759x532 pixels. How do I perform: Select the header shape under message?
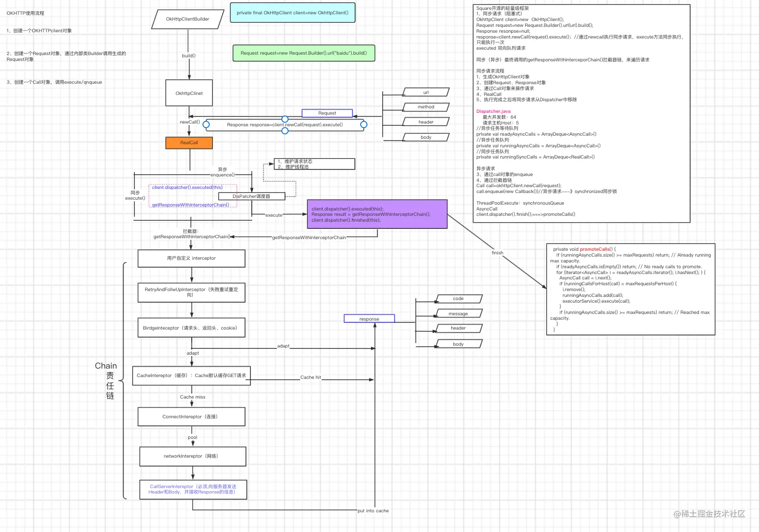[458, 328]
